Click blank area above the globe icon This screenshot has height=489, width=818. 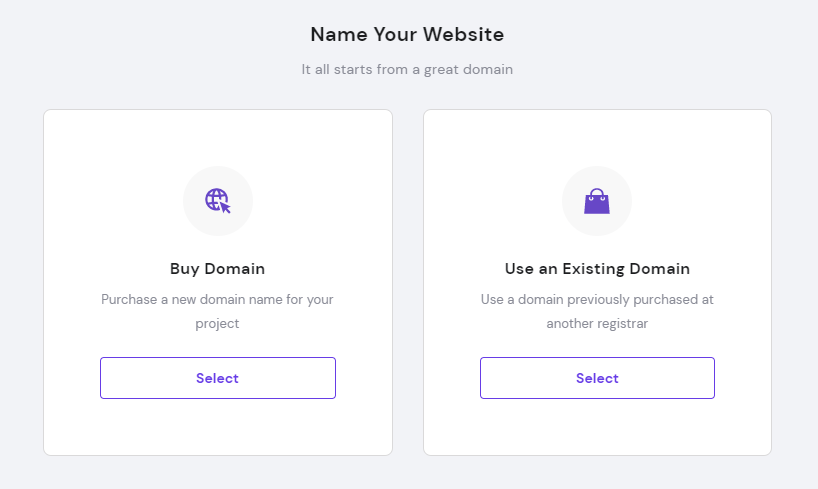click(x=217, y=138)
